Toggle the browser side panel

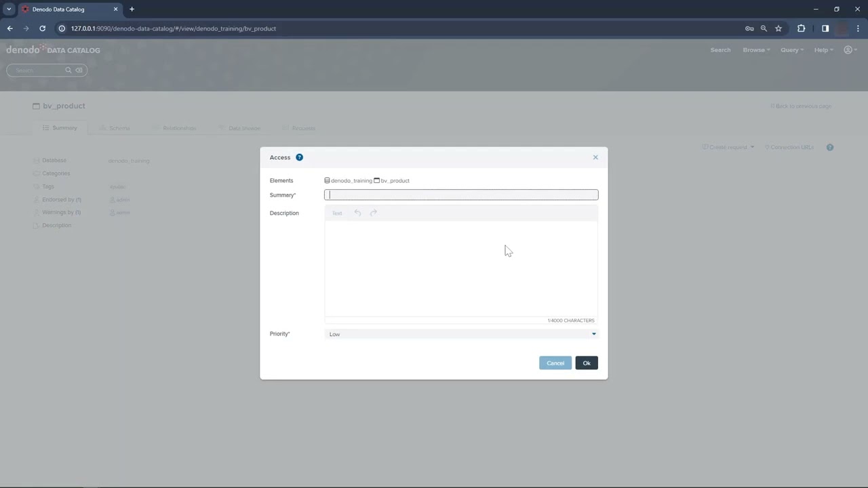click(x=825, y=28)
